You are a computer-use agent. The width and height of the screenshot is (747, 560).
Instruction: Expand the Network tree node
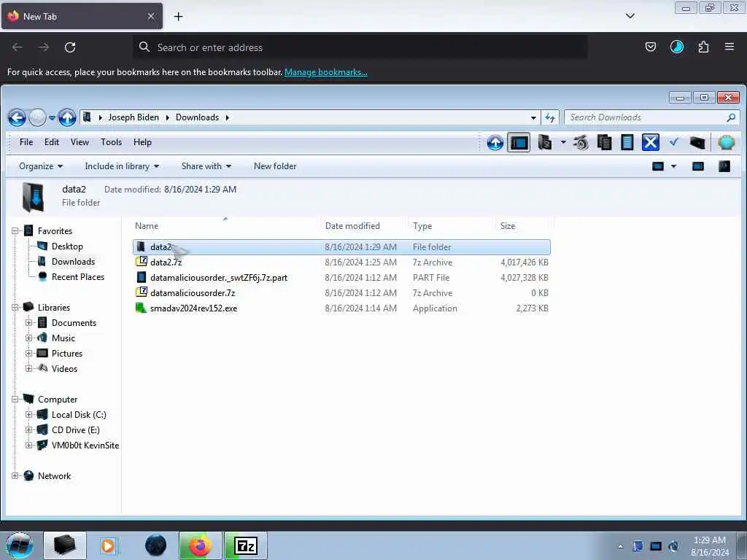(15, 475)
